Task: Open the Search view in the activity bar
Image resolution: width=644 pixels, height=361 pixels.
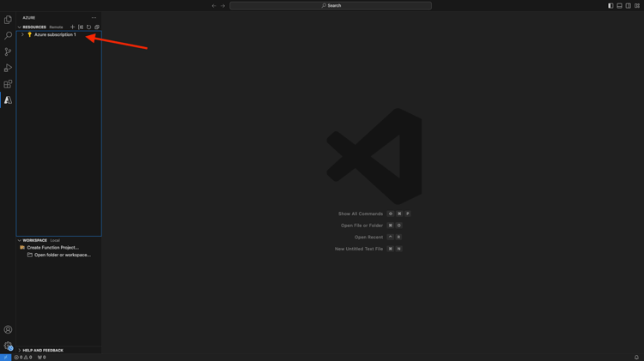Action: point(8,36)
